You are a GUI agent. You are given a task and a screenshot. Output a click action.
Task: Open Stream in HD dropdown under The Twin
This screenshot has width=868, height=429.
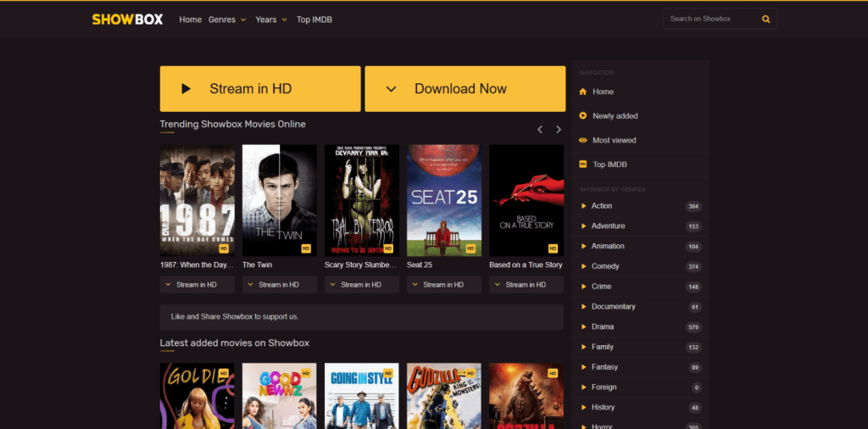point(280,285)
